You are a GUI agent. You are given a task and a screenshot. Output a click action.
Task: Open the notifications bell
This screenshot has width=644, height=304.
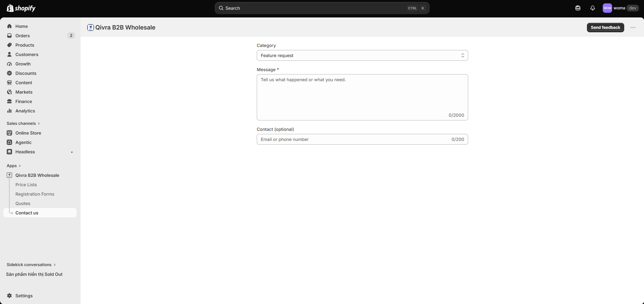[593, 8]
